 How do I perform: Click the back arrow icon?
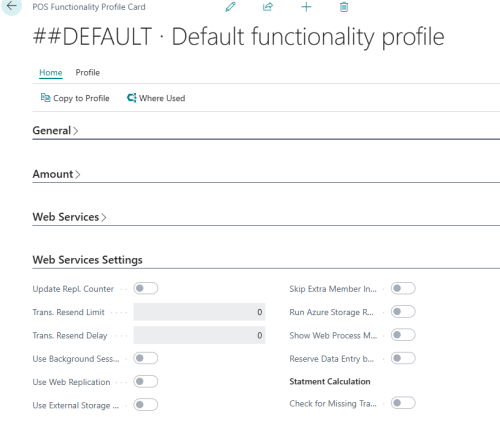(x=11, y=6)
